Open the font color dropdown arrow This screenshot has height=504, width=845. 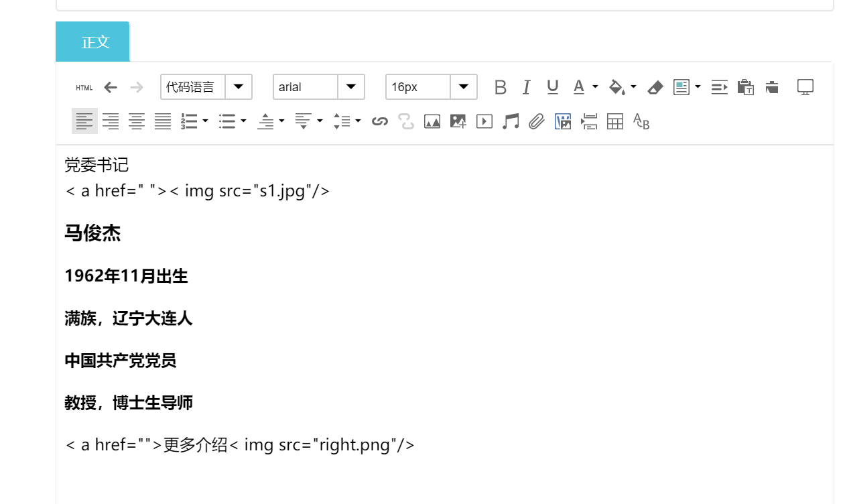[x=595, y=87]
